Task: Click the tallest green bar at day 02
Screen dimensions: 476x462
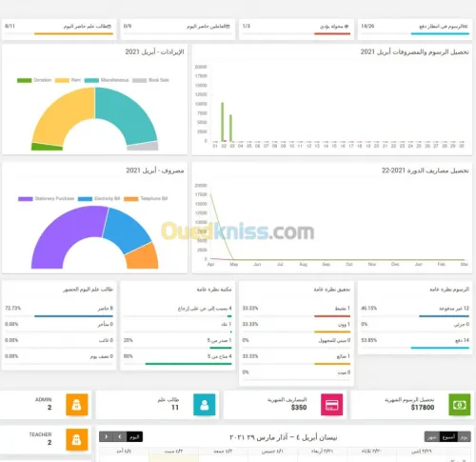Action: (x=223, y=122)
